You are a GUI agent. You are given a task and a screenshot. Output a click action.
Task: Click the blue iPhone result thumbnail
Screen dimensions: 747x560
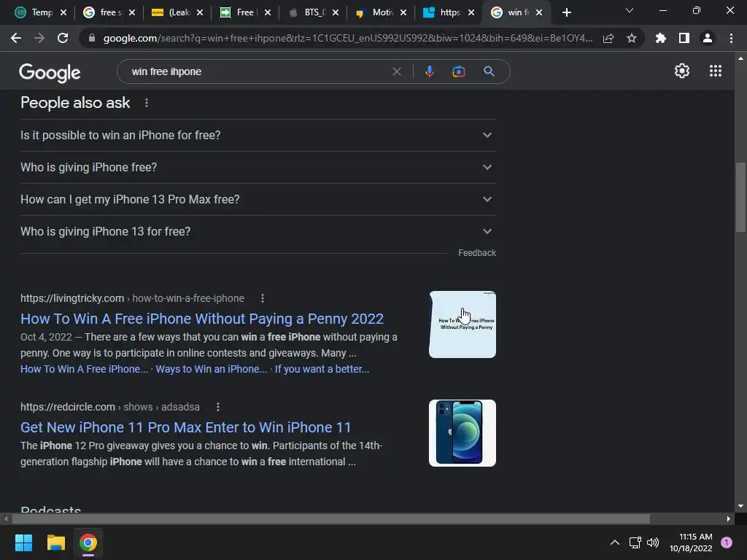[462, 433]
